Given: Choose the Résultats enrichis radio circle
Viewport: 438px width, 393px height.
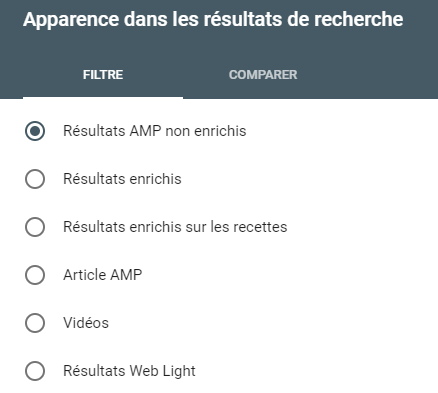Looking at the screenshot, I should click(35, 179).
